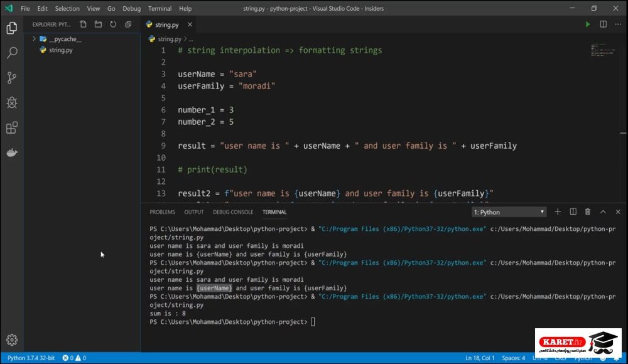The image size is (628, 364).
Task: Create a new file in Explorer
Action: (83, 24)
